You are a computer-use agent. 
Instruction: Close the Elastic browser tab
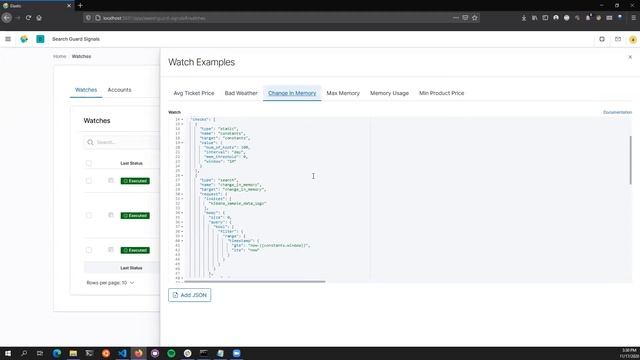click(69, 6)
